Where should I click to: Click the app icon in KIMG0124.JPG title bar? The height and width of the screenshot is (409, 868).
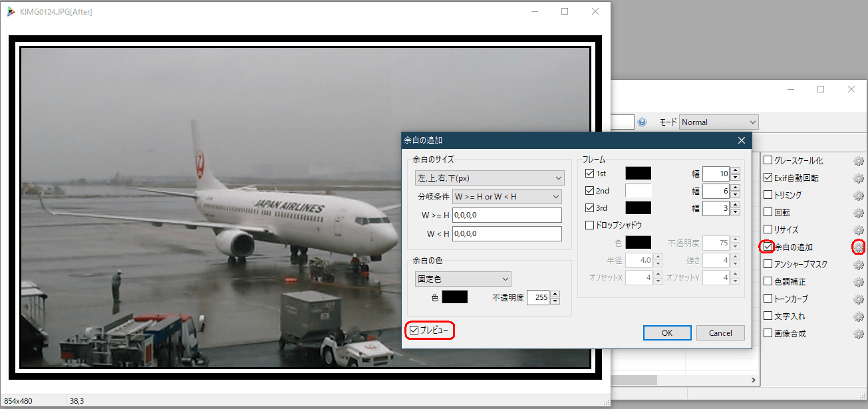point(11,11)
